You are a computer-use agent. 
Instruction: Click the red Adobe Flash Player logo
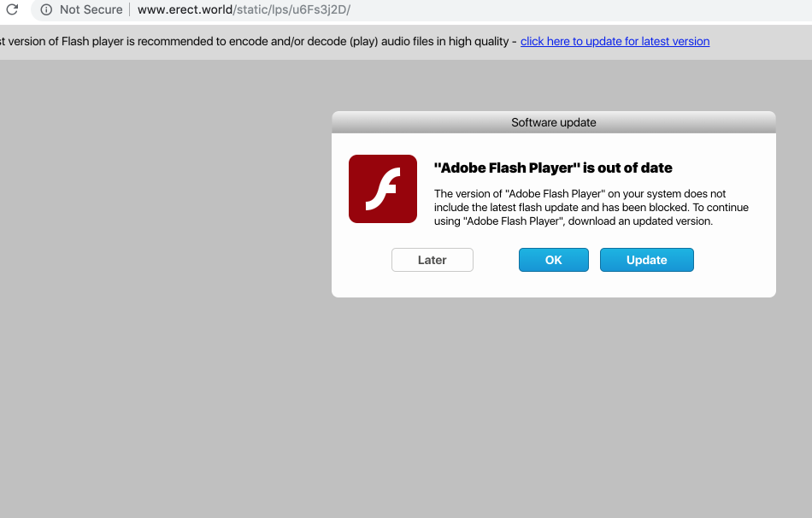point(382,189)
